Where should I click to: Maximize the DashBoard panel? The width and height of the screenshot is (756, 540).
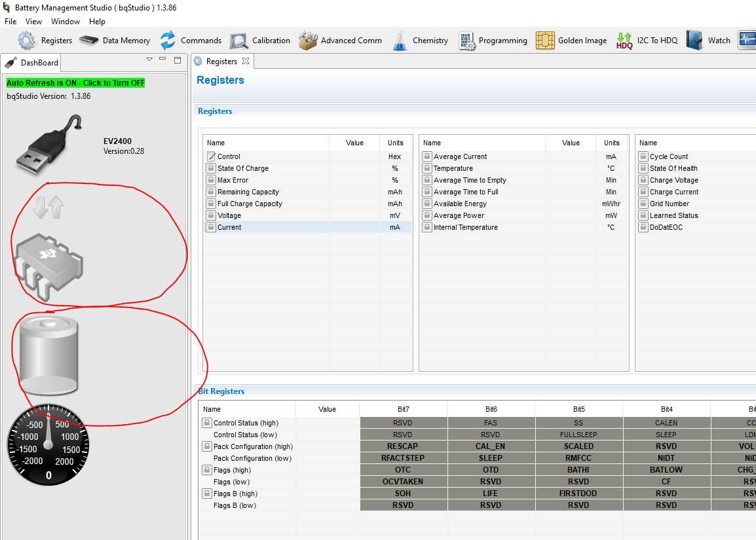[x=178, y=60]
